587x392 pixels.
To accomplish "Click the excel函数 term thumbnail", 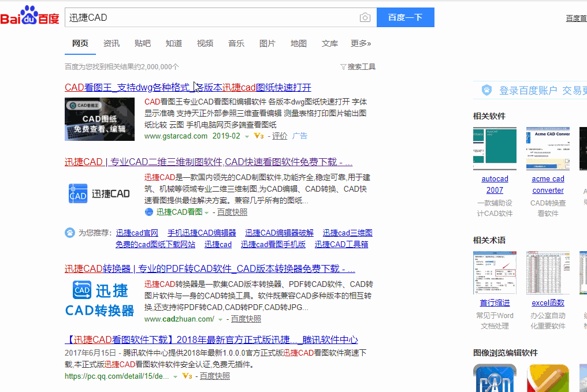I will pyautogui.click(x=548, y=272).
